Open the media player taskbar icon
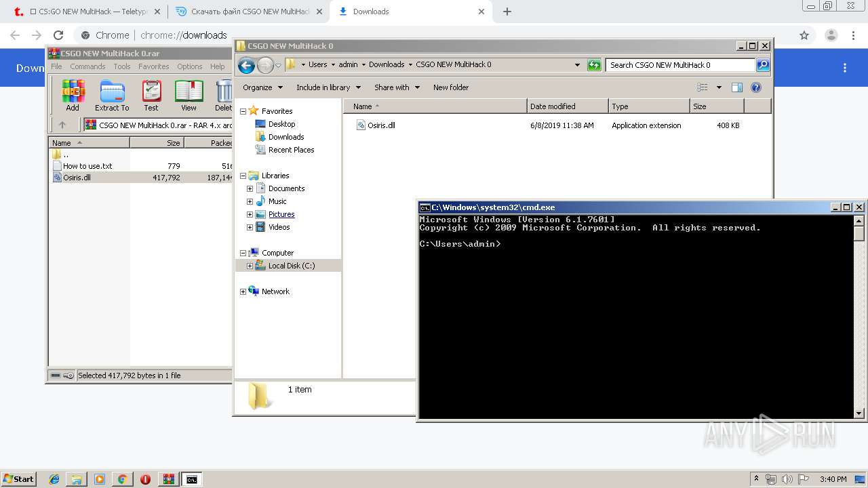Screen dimensions: 868x488 pyautogui.click(x=100, y=479)
